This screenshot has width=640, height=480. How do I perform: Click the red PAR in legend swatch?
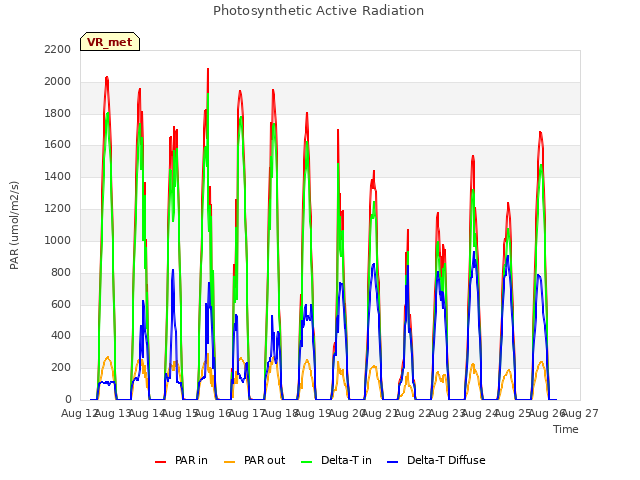160,462
